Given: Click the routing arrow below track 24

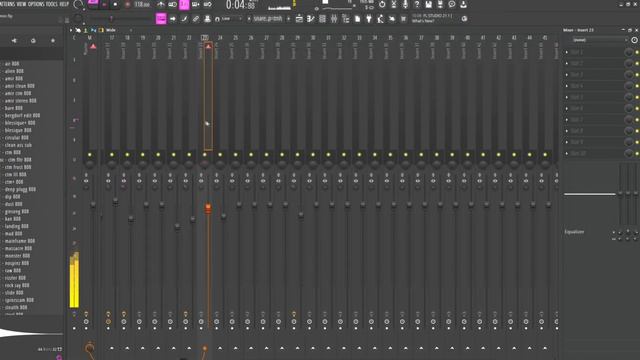Looking at the screenshot, I should point(220,348).
